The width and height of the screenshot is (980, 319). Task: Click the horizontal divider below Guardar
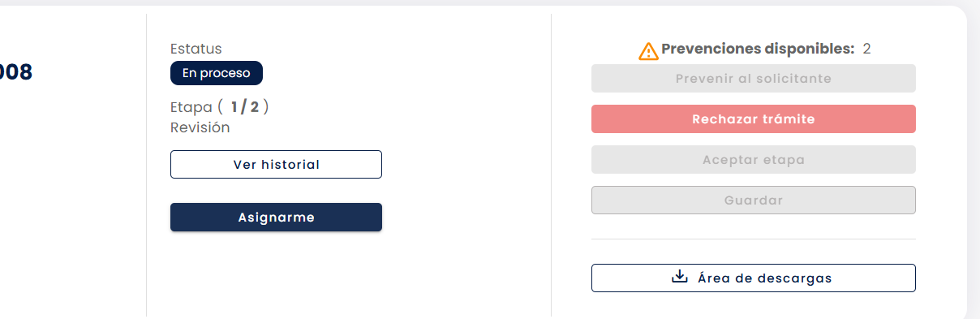point(754,239)
